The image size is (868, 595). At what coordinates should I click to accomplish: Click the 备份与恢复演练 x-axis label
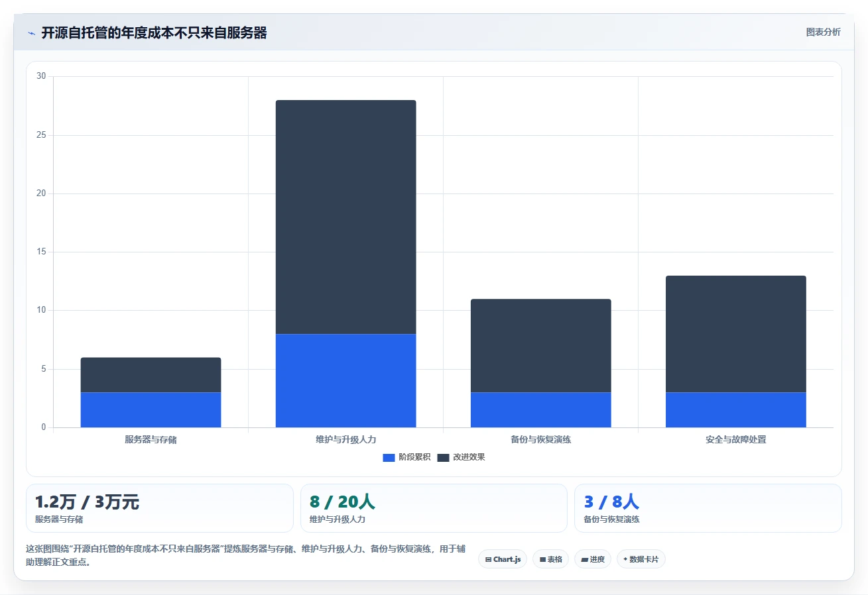(540, 439)
